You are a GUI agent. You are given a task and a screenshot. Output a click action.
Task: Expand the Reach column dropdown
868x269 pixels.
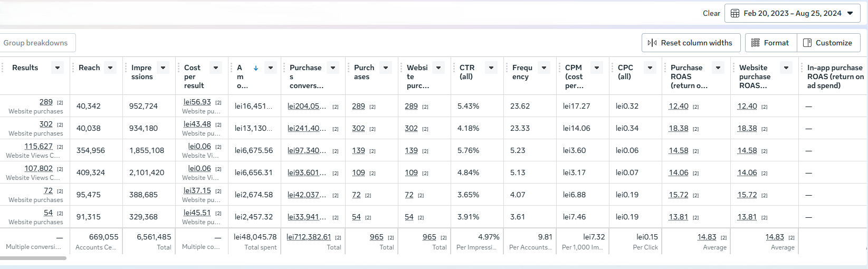(110, 68)
